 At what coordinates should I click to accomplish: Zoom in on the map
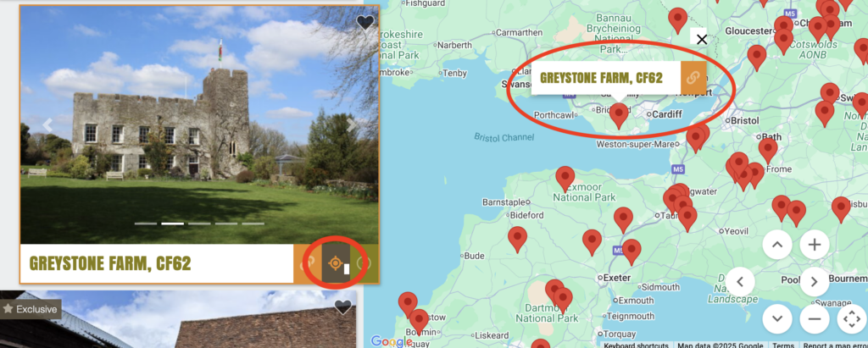pyautogui.click(x=814, y=245)
